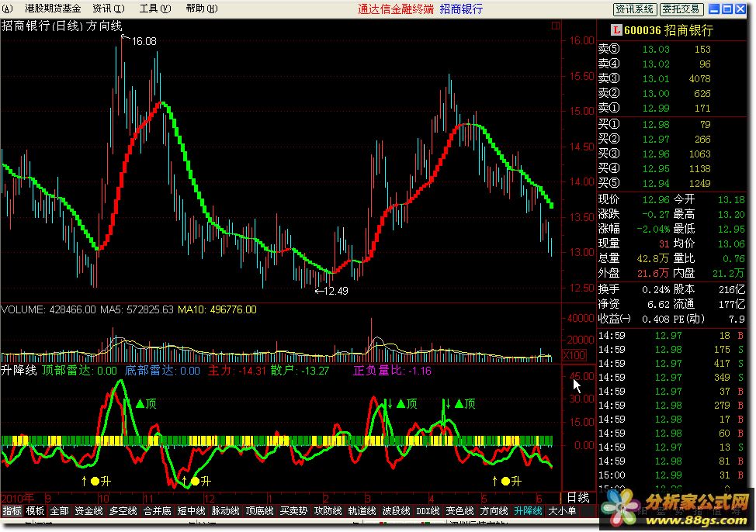756x532 pixels.
Task: Click the 卖③ volume 4078
Action: tap(699, 78)
